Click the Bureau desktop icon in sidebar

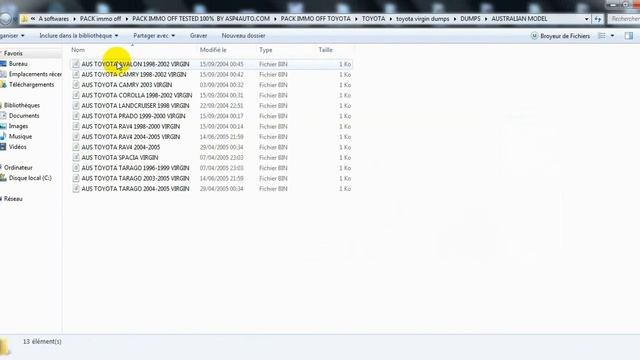pos(3,64)
